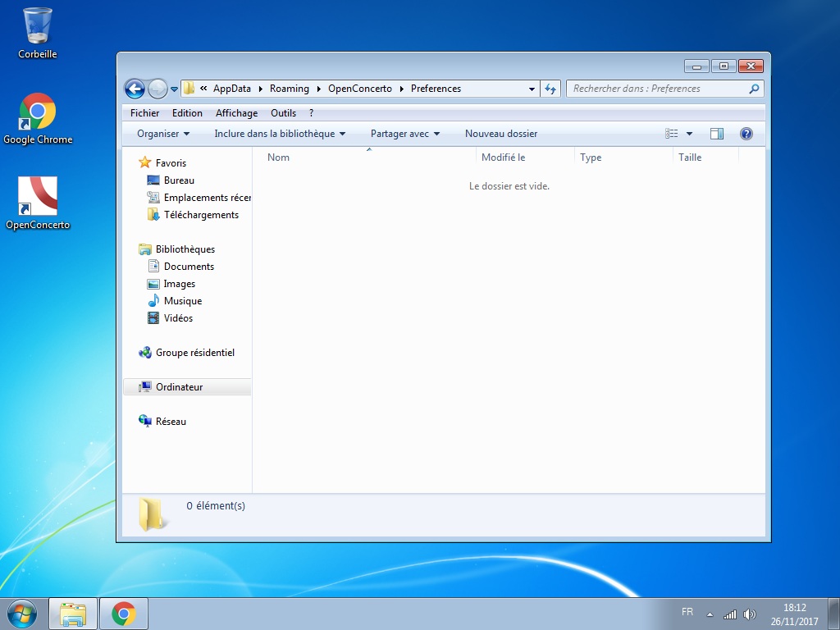This screenshot has height=630, width=840.
Task: Go back with the blue back arrow
Action: 135,89
